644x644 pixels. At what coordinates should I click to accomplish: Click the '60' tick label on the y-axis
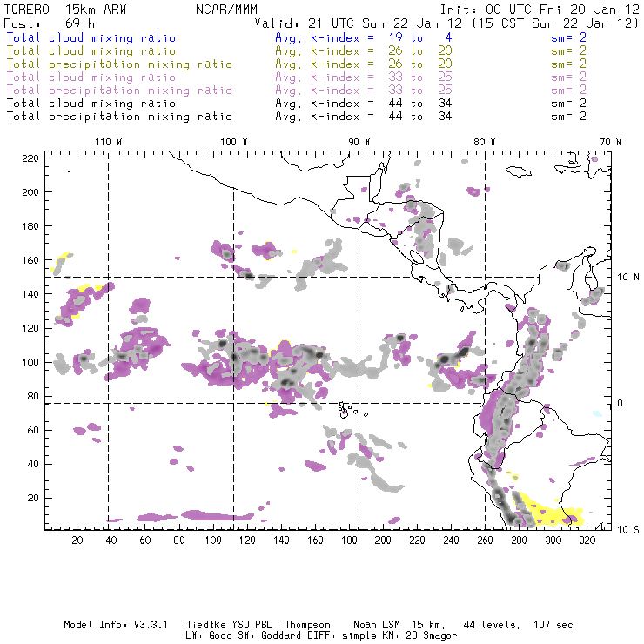[x=33, y=430]
